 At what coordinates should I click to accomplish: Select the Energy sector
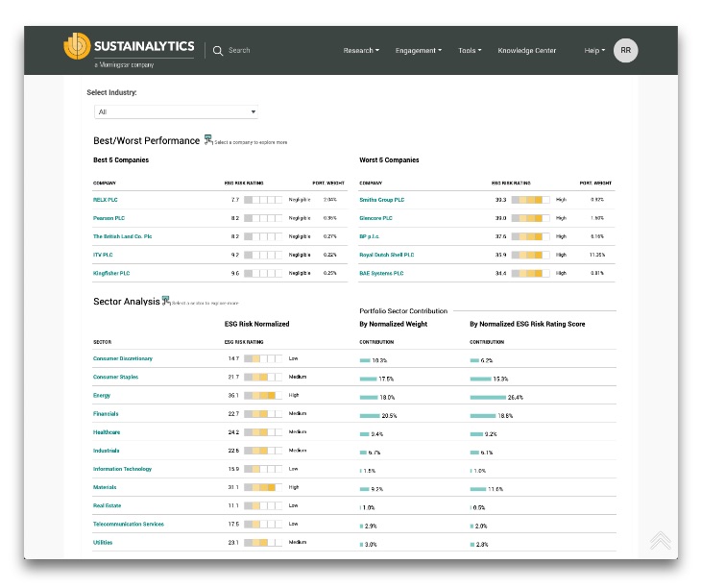(102, 395)
